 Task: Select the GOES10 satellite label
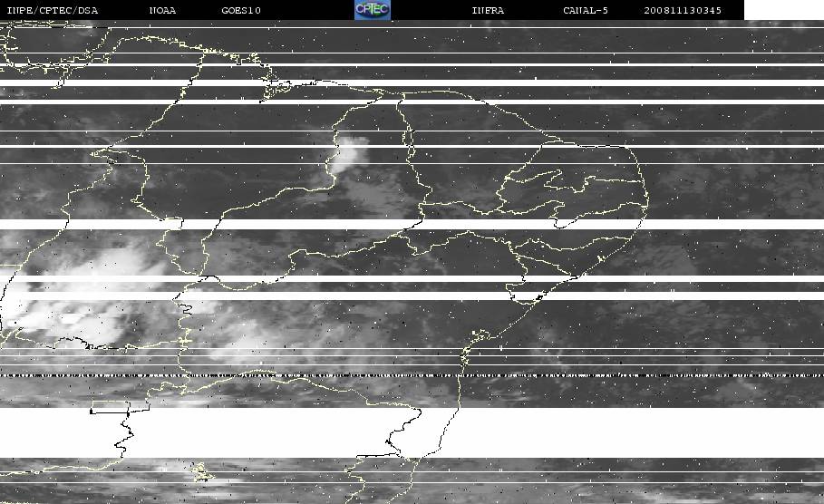click(241, 10)
